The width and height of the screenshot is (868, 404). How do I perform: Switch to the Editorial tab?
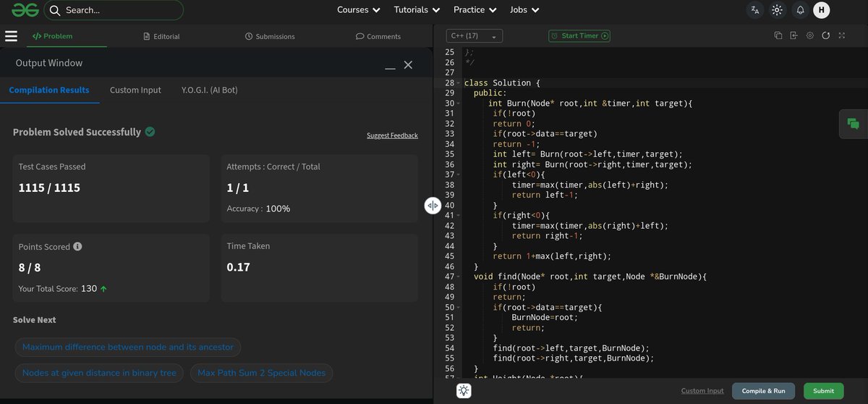pyautogui.click(x=161, y=36)
